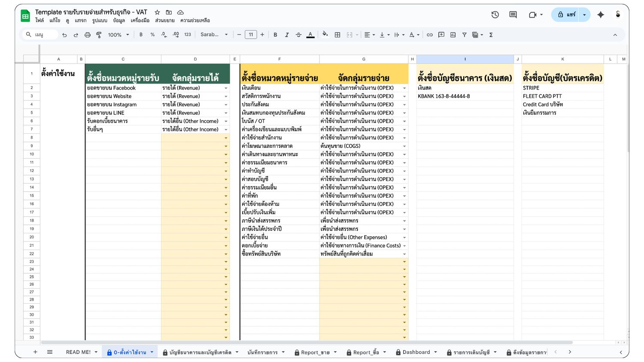Open dropdown for ค่าโฆษณาและการตลาด category cell
644x362 pixels.
click(x=404, y=146)
